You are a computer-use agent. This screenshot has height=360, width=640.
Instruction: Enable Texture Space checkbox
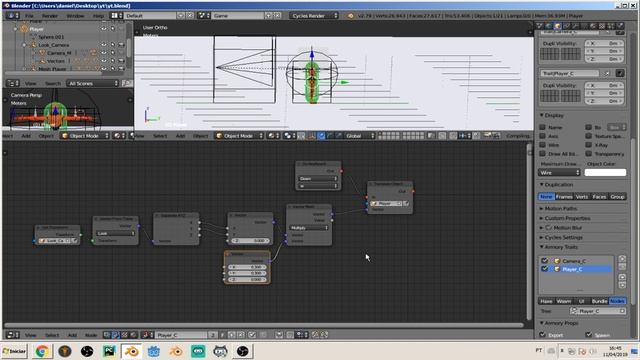point(589,136)
